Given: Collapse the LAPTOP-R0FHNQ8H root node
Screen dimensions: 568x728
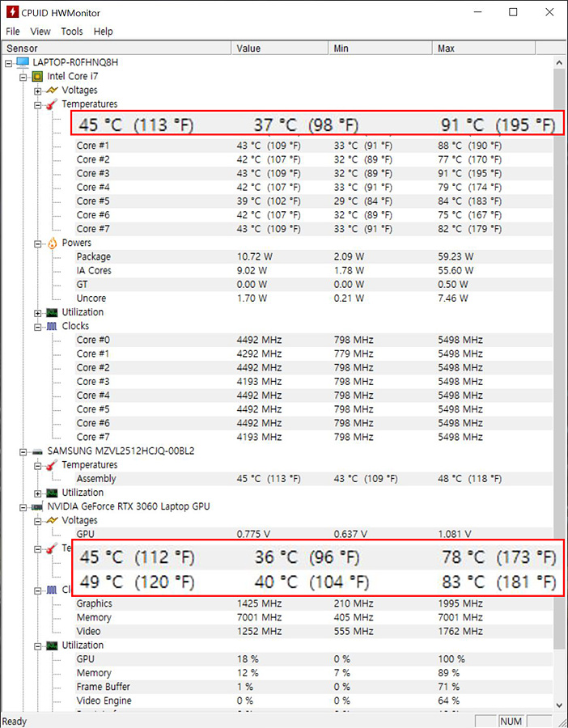Looking at the screenshot, I should 9,64.
